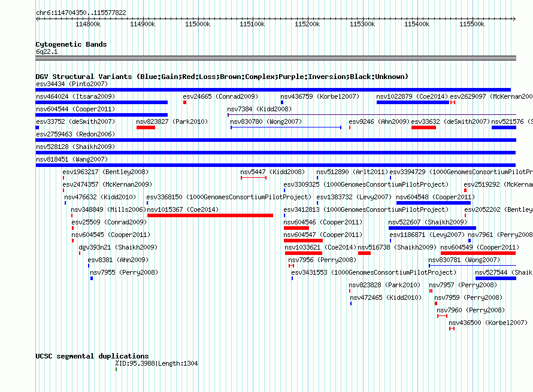533x392 pixels.
Task: Open nsv516738 (Shaikh2009) variant
Action: pos(397,247)
